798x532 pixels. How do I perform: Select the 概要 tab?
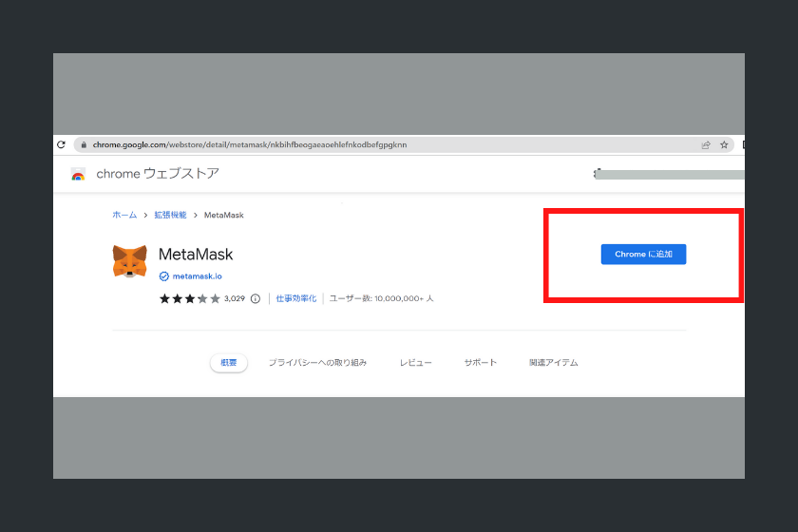[x=229, y=363]
